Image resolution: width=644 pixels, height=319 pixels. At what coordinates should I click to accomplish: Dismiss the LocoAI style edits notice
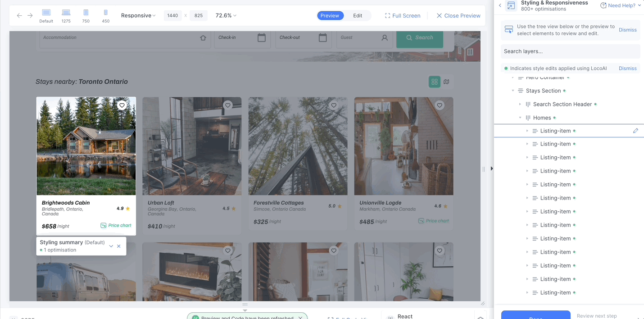(628, 68)
